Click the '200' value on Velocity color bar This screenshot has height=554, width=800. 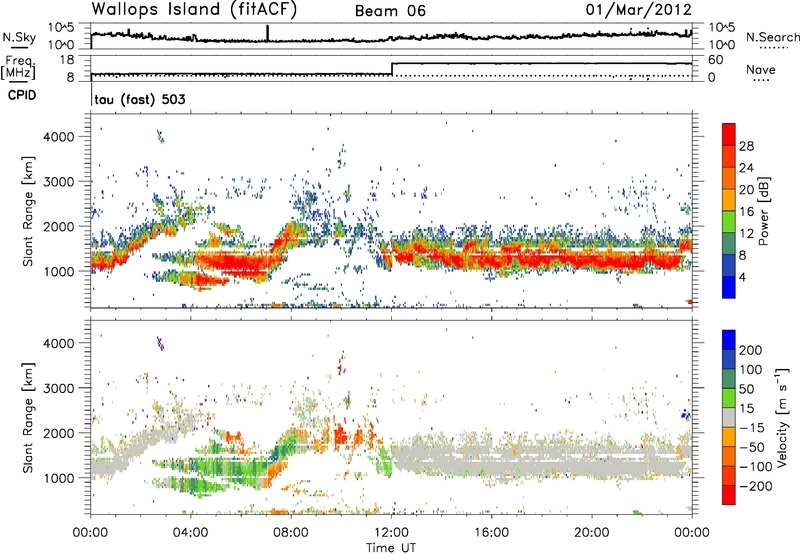pos(751,350)
